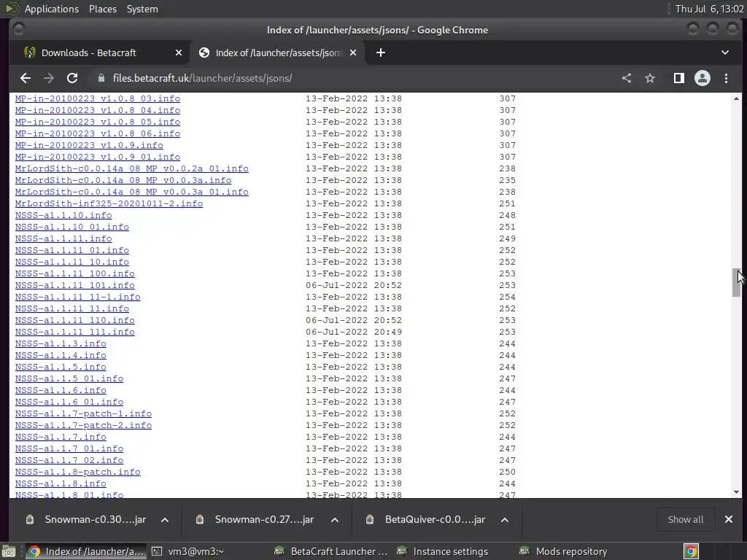
Task: Open the Chrome profile avatar
Action: 703,78
